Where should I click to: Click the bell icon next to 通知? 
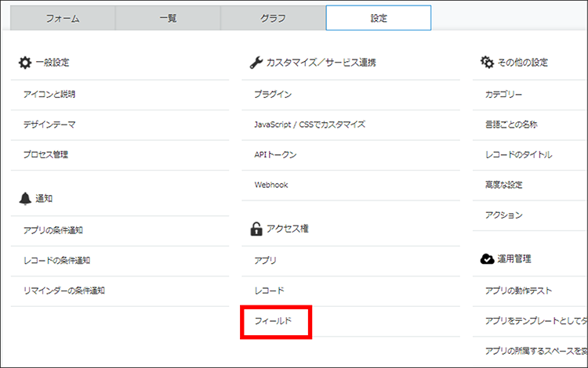(x=25, y=199)
